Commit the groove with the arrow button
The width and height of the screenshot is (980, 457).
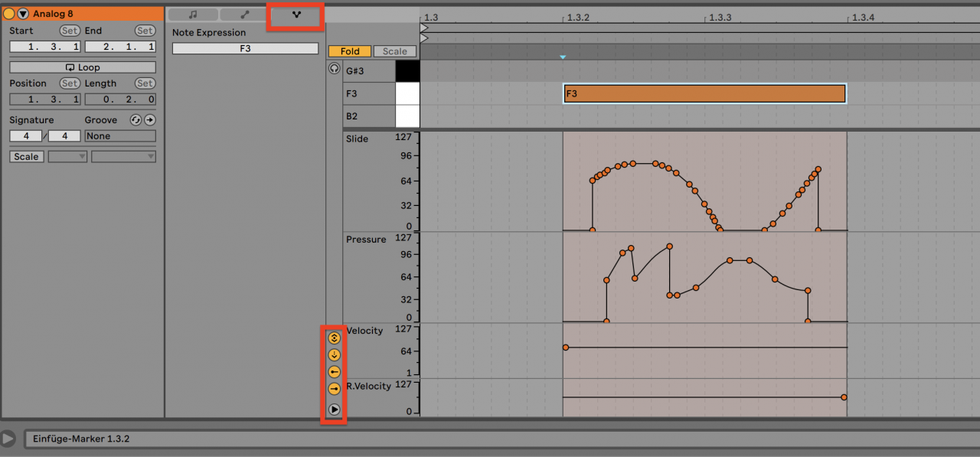coord(150,120)
